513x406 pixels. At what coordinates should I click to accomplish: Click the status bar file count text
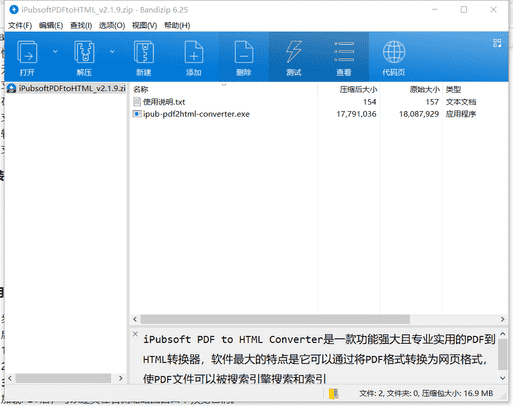[x=426, y=394]
